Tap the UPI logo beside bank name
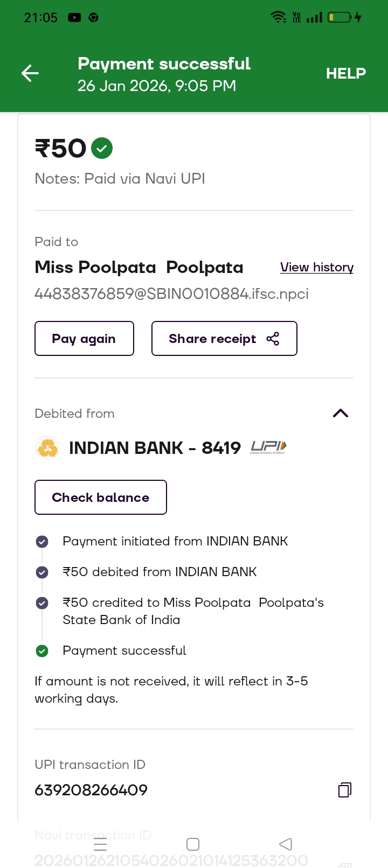388x868 pixels. (268, 447)
